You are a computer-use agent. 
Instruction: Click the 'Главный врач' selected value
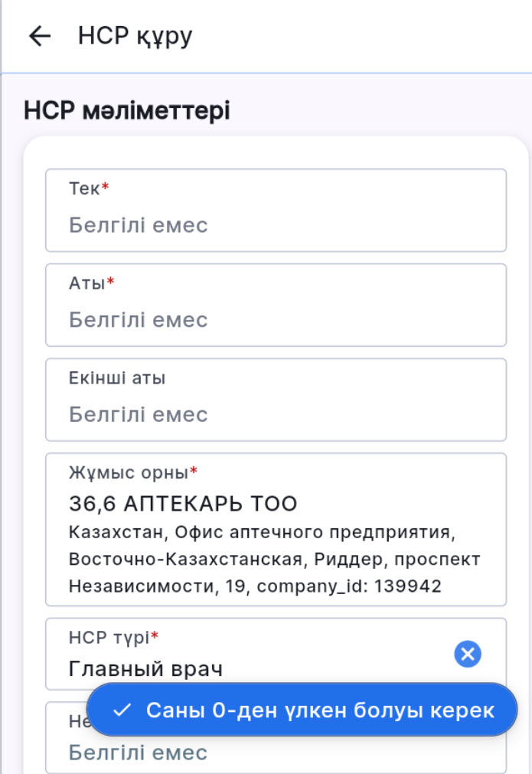point(145,668)
